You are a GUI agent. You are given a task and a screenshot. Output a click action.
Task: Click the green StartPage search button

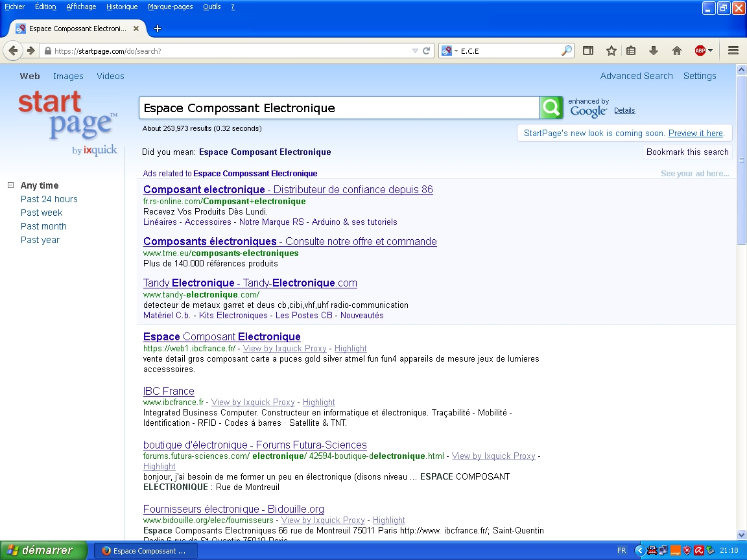551,108
